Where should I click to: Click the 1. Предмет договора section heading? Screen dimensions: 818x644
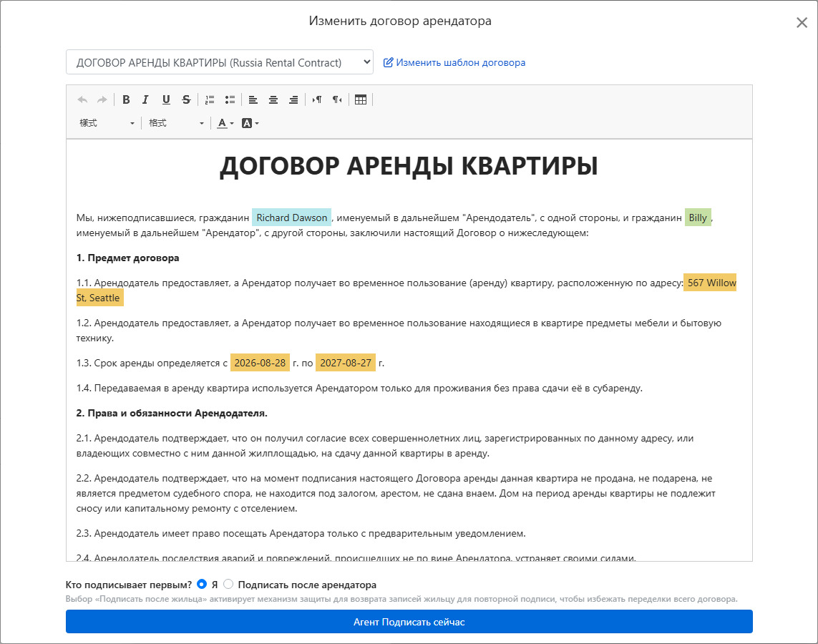pos(128,258)
